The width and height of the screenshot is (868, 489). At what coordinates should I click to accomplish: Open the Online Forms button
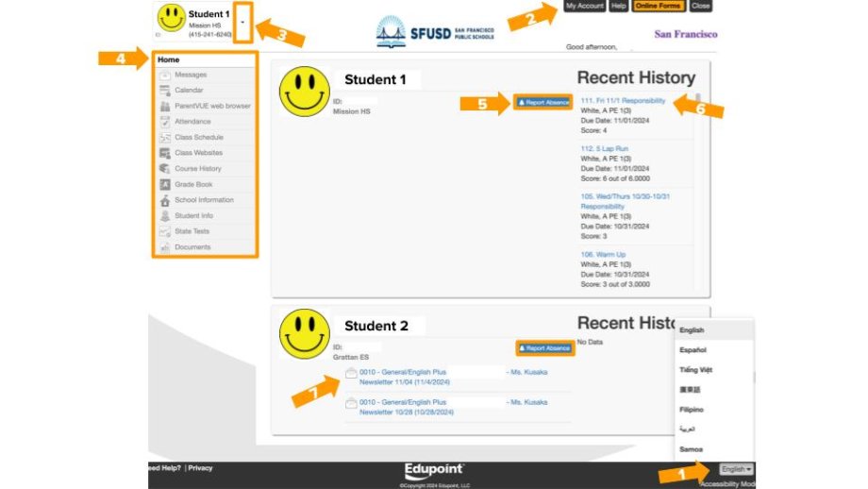coord(658,6)
